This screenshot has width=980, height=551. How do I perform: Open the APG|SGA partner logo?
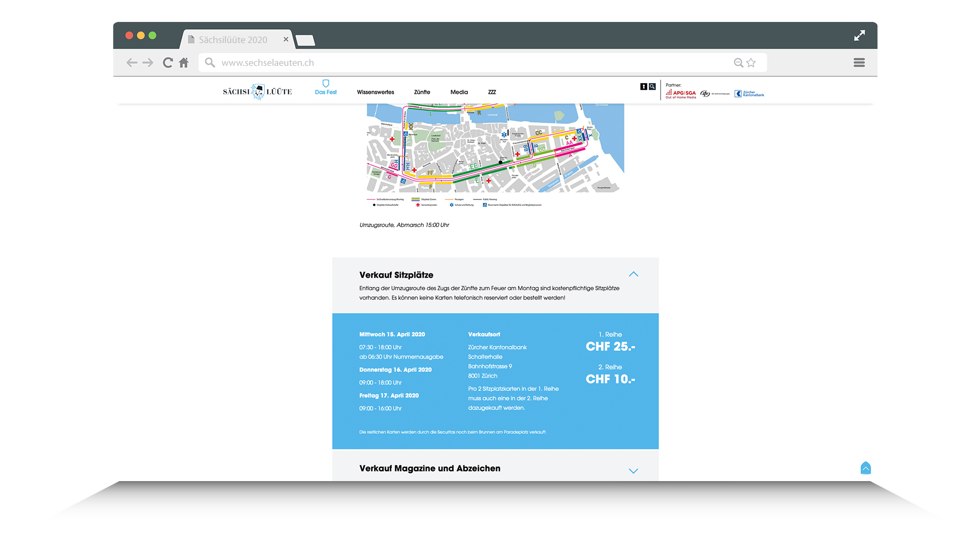(x=681, y=94)
